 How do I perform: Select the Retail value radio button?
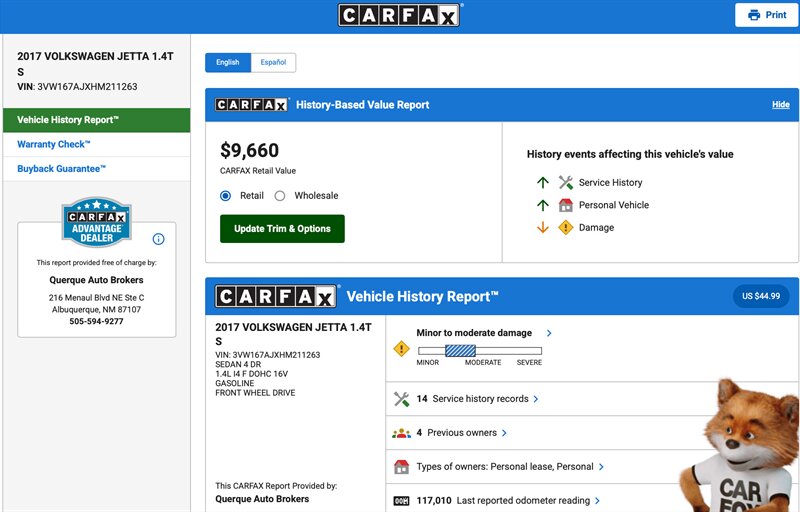[x=226, y=196]
